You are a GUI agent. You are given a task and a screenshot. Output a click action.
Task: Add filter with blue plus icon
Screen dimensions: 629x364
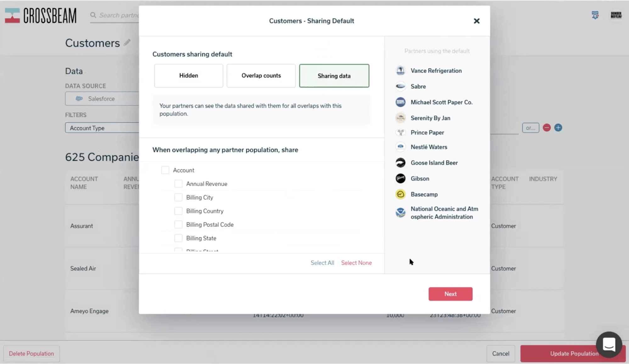pos(558,128)
